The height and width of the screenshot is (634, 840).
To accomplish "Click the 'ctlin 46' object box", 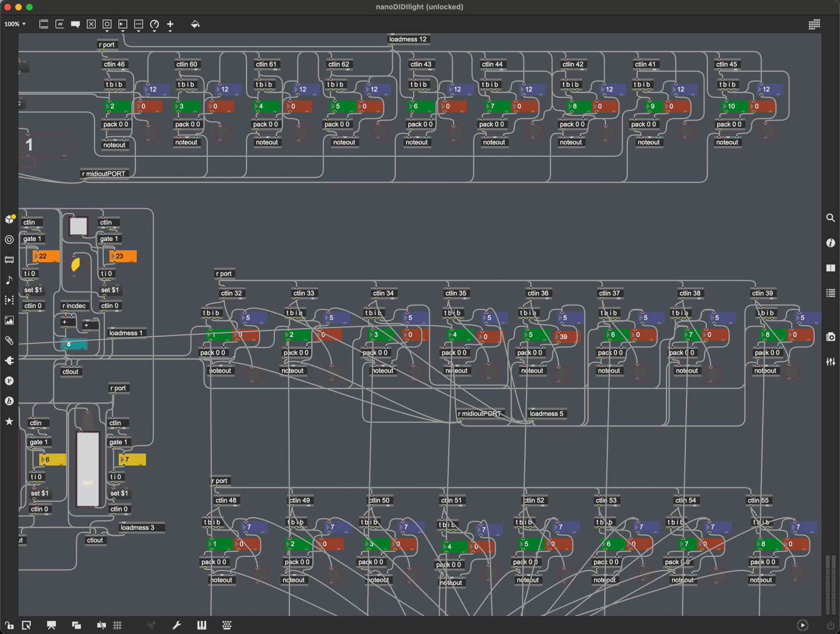I will tap(114, 65).
